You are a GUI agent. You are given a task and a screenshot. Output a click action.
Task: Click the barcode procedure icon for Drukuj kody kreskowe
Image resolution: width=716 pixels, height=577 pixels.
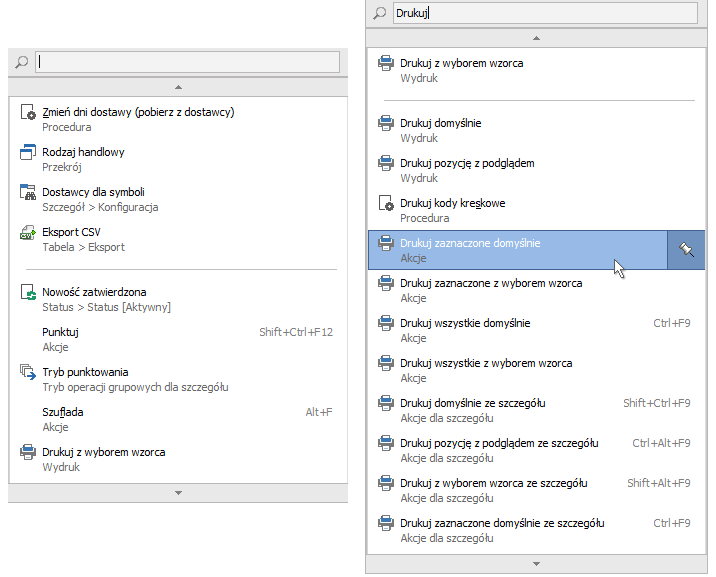pos(386,204)
